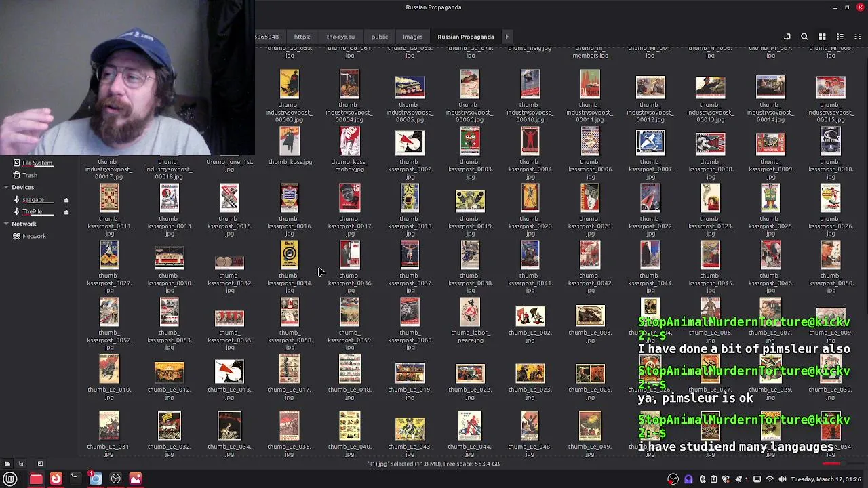Switch to list view mode
This screenshot has width=868, height=488.
pos(840,37)
